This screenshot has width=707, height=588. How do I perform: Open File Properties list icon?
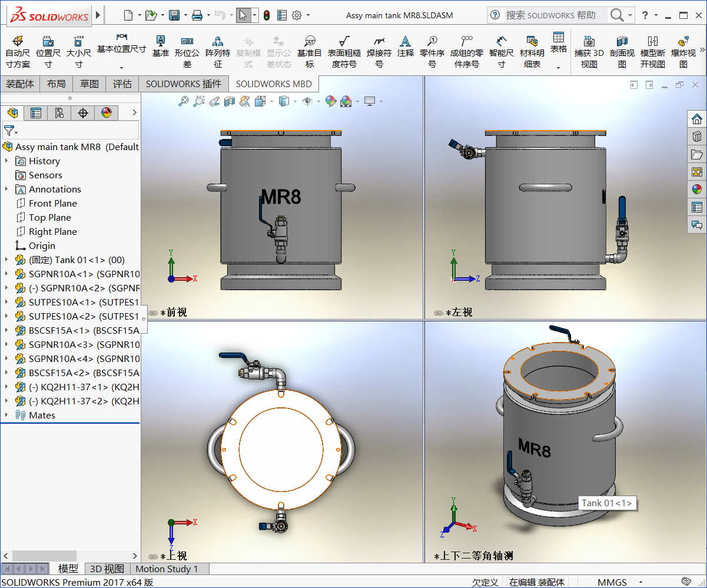tap(282, 15)
